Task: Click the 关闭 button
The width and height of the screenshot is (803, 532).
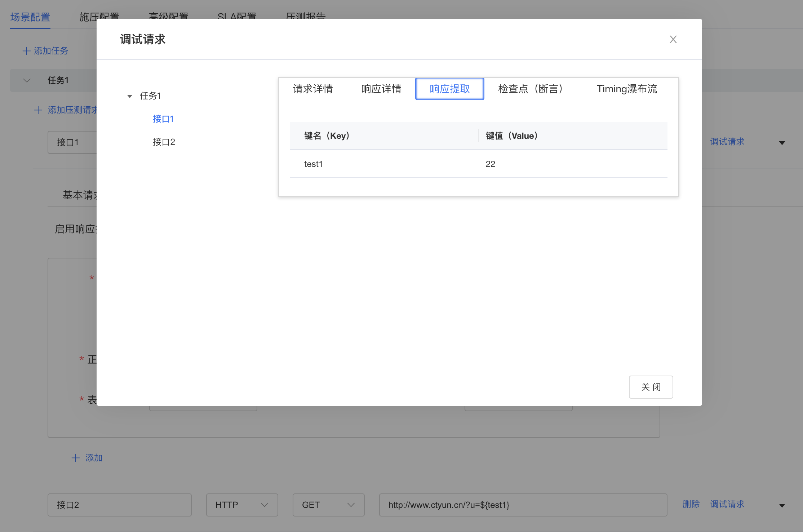Action: point(651,387)
